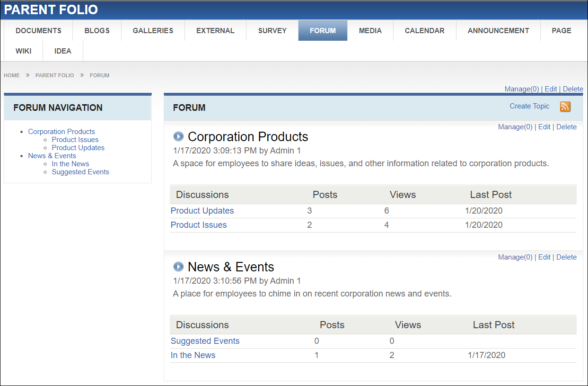
Task: Click the Create Topic link
Action: (x=529, y=106)
